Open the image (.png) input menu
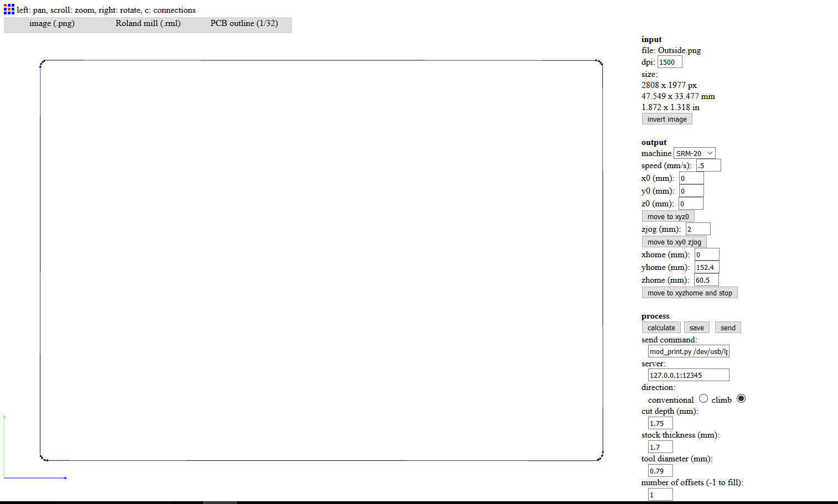Screen dimensions: 838x504 coord(52,23)
